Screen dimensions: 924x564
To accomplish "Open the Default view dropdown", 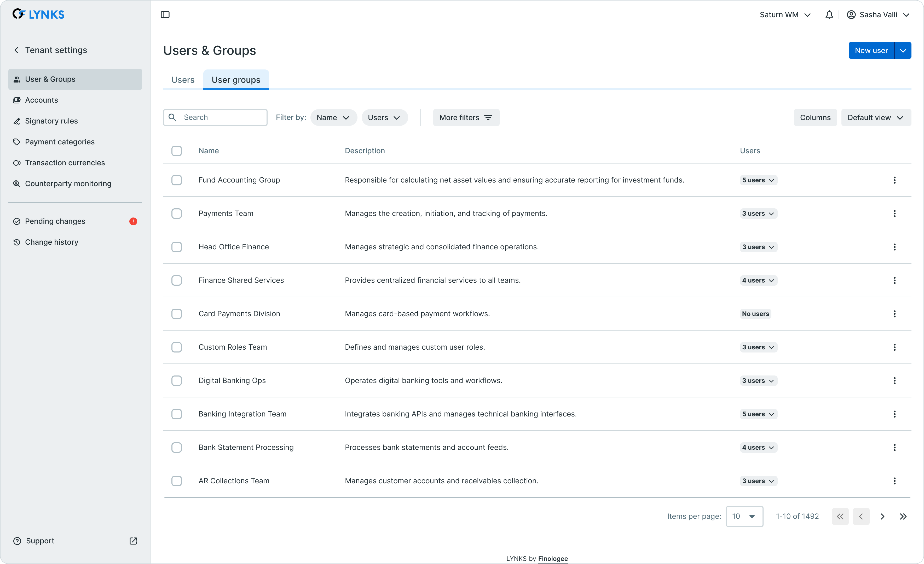I will click(876, 118).
